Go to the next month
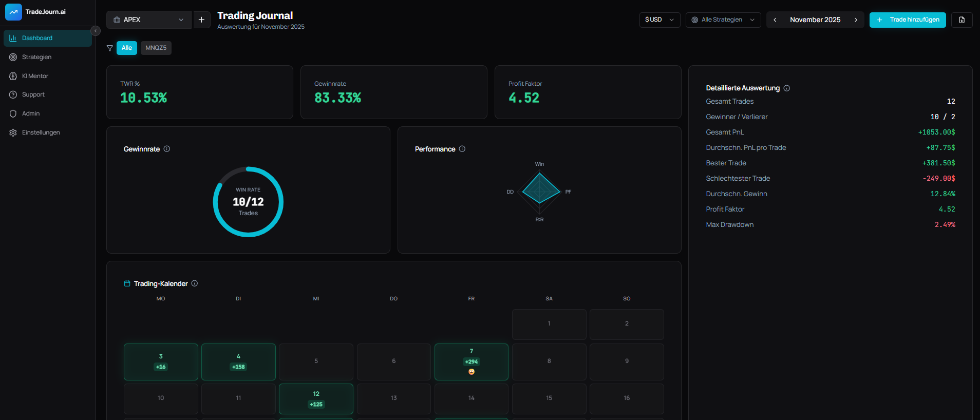 (856, 20)
